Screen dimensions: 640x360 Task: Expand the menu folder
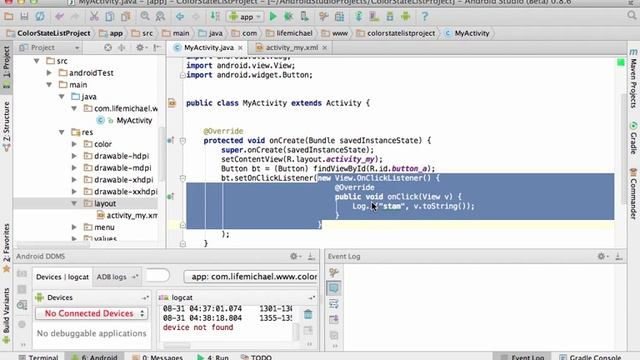click(x=74, y=227)
